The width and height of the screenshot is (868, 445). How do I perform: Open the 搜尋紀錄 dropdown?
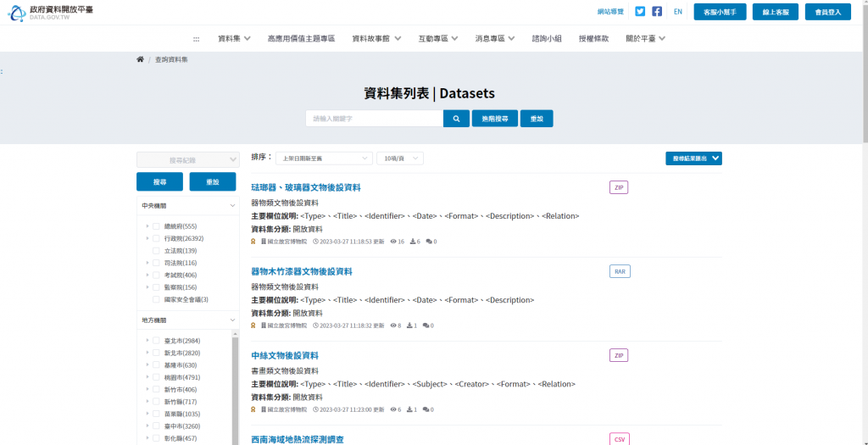188,160
